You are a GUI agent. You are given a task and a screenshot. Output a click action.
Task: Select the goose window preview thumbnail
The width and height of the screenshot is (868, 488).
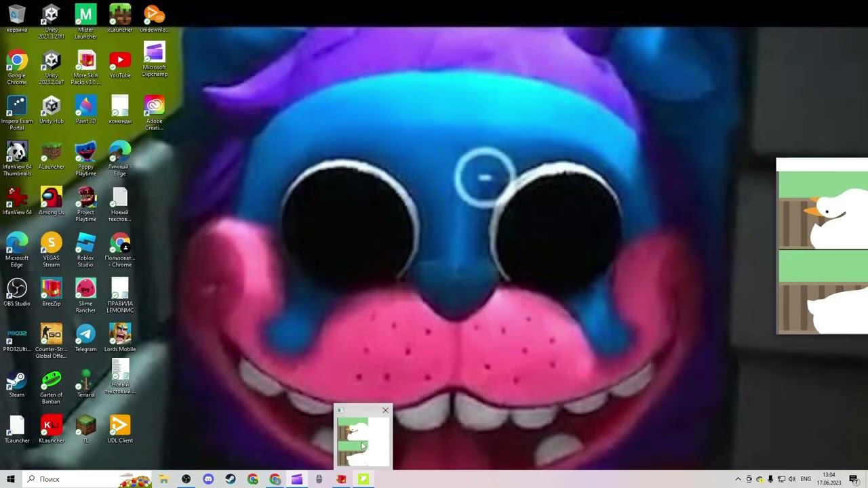pos(363,442)
